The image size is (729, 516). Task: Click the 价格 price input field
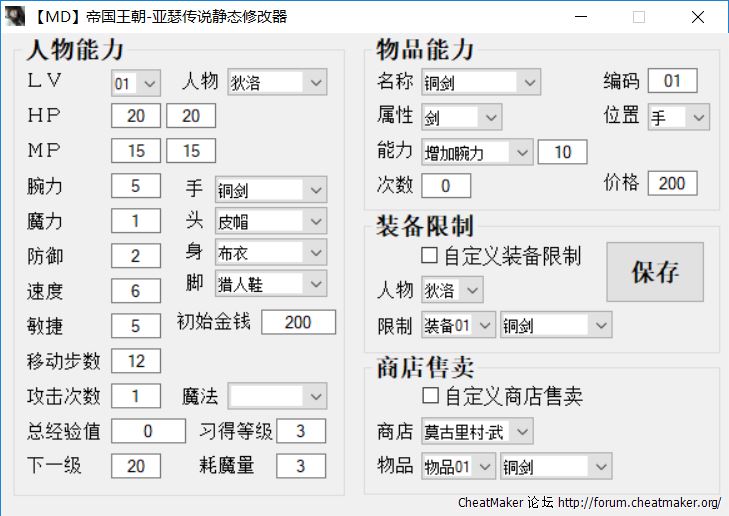click(672, 183)
